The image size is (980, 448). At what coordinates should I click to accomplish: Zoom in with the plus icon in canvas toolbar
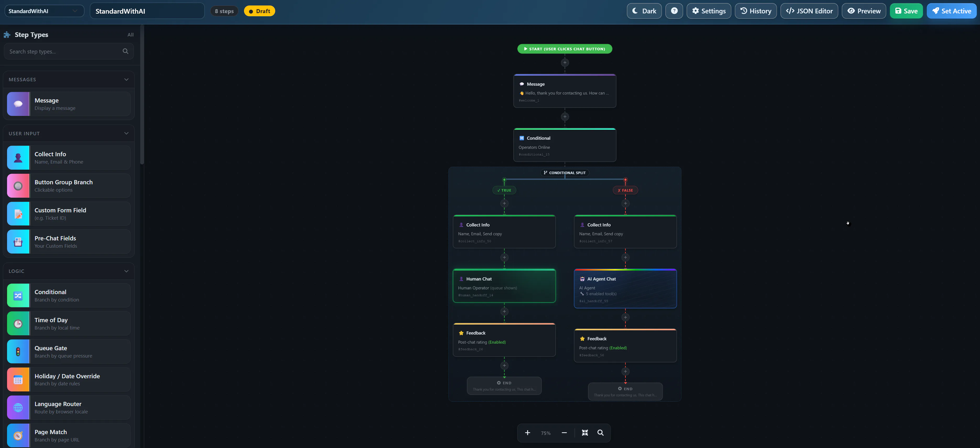tap(527, 433)
